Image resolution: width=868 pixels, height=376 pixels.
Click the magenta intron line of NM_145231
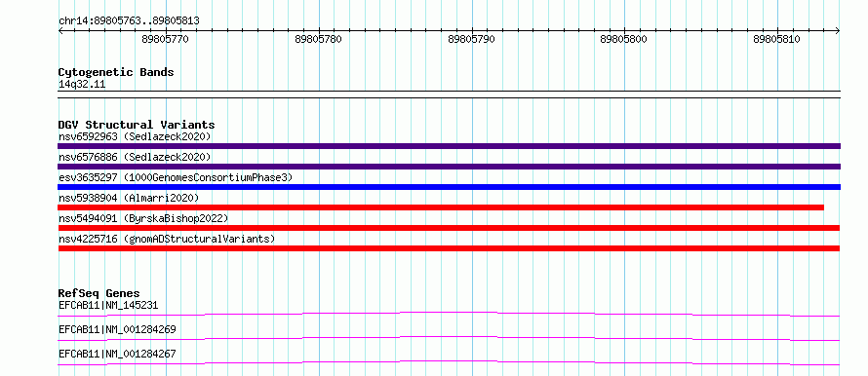(449, 314)
